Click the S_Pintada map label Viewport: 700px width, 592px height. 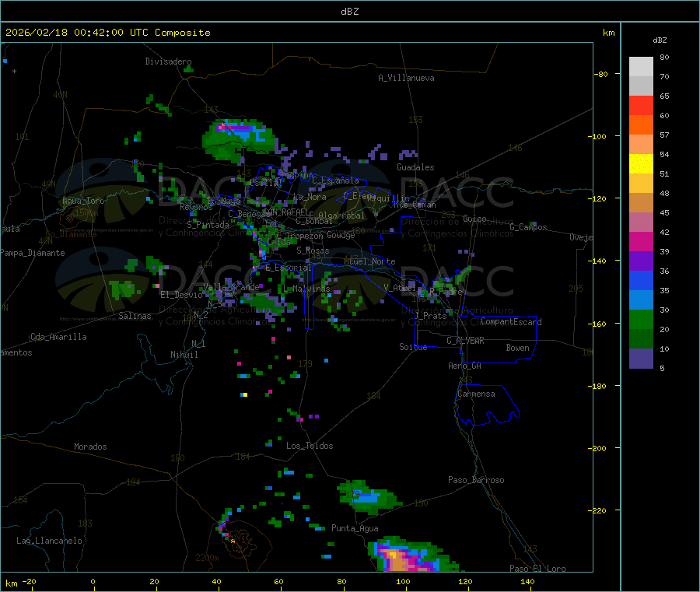208,225
